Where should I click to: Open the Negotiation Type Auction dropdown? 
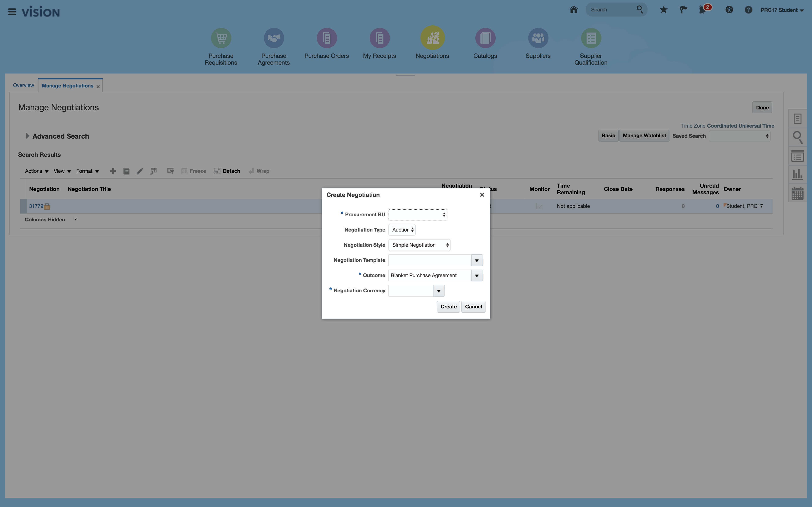click(402, 230)
